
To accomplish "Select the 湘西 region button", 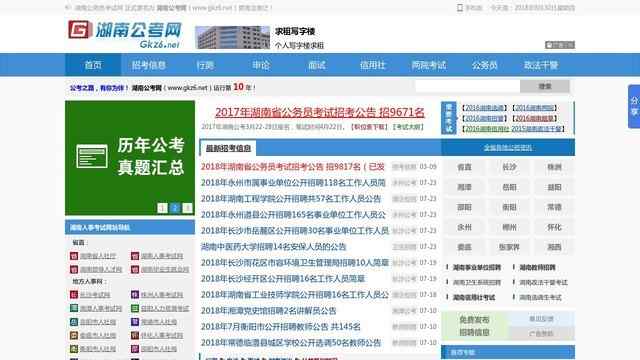I will pyautogui.click(x=554, y=247).
